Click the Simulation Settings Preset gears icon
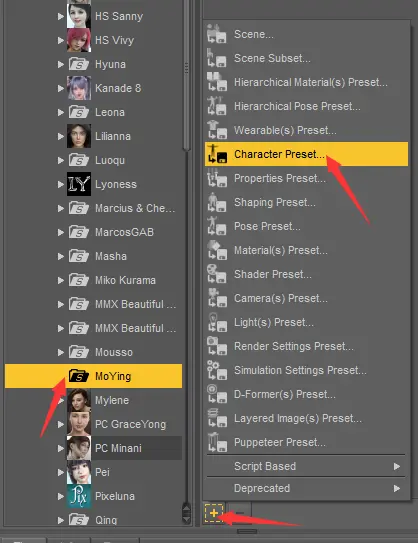This screenshot has height=543, width=418. point(216,370)
